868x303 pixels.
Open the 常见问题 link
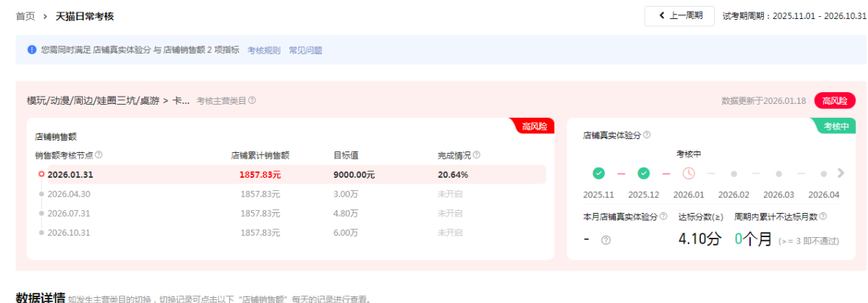point(305,50)
